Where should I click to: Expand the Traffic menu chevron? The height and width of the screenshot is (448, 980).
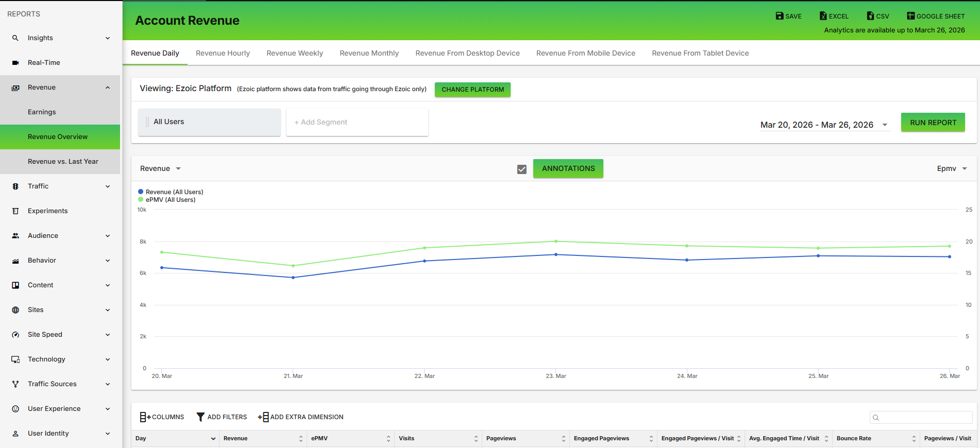[108, 186]
